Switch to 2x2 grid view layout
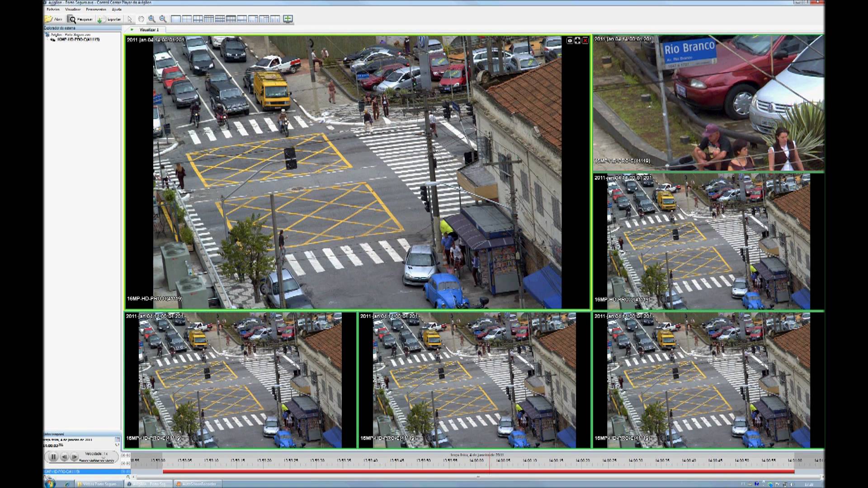868x488 pixels. (x=187, y=19)
